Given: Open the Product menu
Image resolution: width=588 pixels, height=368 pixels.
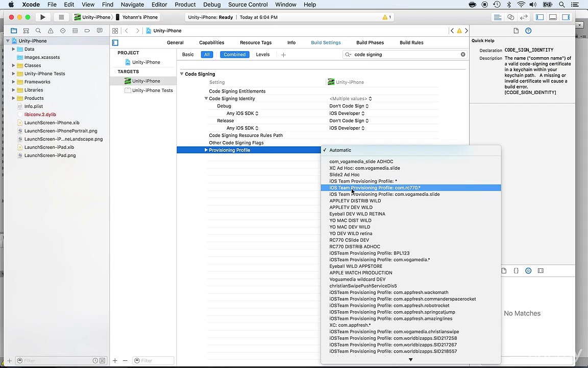Looking at the screenshot, I should pyautogui.click(x=185, y=5).
